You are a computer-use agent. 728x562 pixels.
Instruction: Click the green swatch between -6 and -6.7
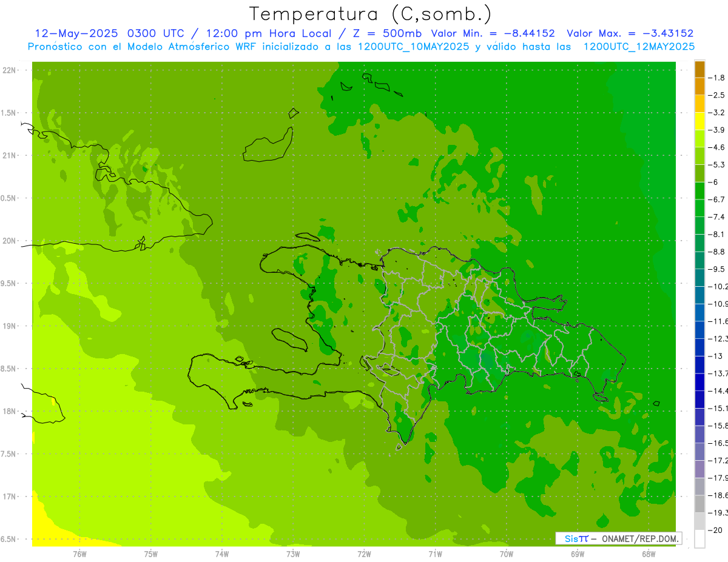point(700,191)
